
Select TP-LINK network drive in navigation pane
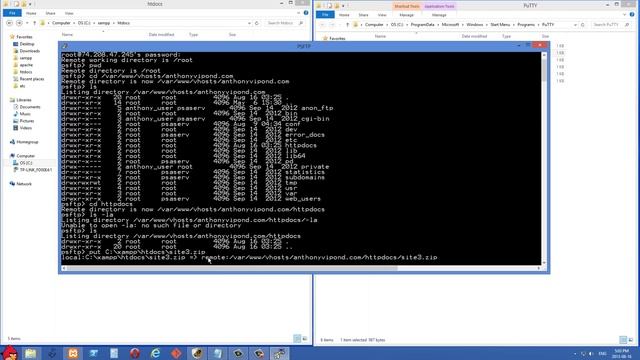pos(36,170)
